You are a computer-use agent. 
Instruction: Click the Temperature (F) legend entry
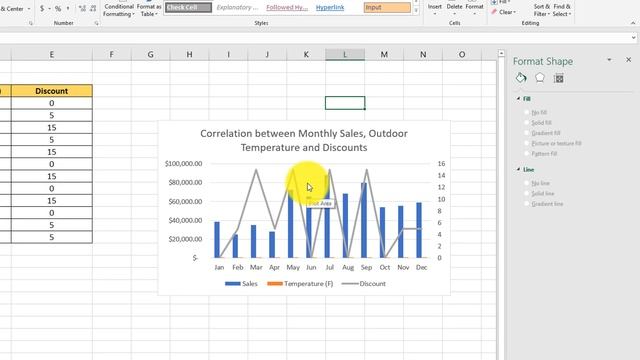click(x=300, y=284)
